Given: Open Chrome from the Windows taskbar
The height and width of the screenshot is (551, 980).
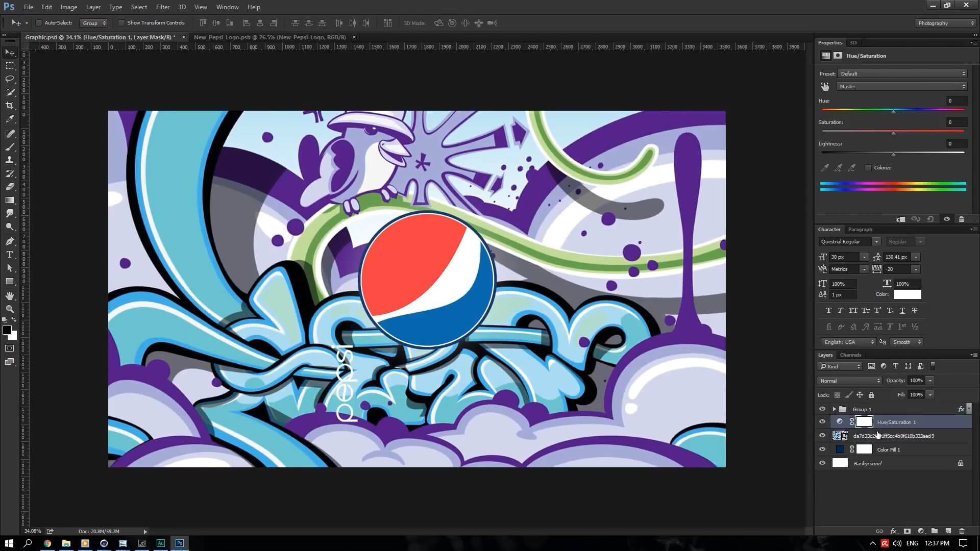Looking at the screenshot, I should (x=47, y=543).
